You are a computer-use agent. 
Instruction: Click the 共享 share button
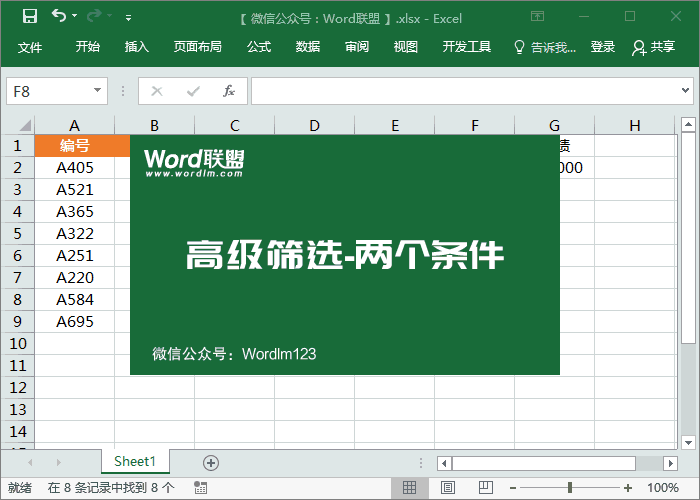tap(654, 47)
